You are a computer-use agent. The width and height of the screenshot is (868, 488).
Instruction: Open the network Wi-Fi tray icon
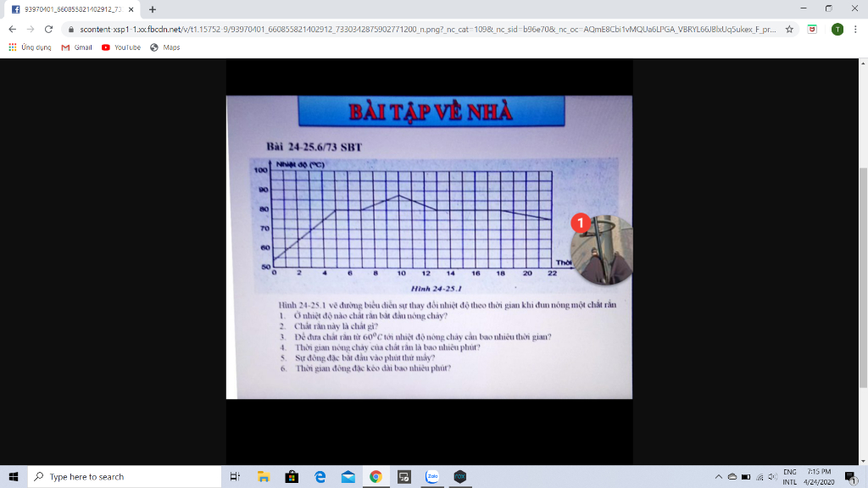click(x=759, y=476)
